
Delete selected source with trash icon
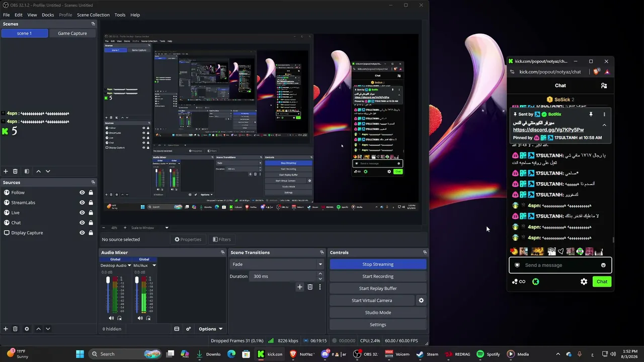point(15,329)
